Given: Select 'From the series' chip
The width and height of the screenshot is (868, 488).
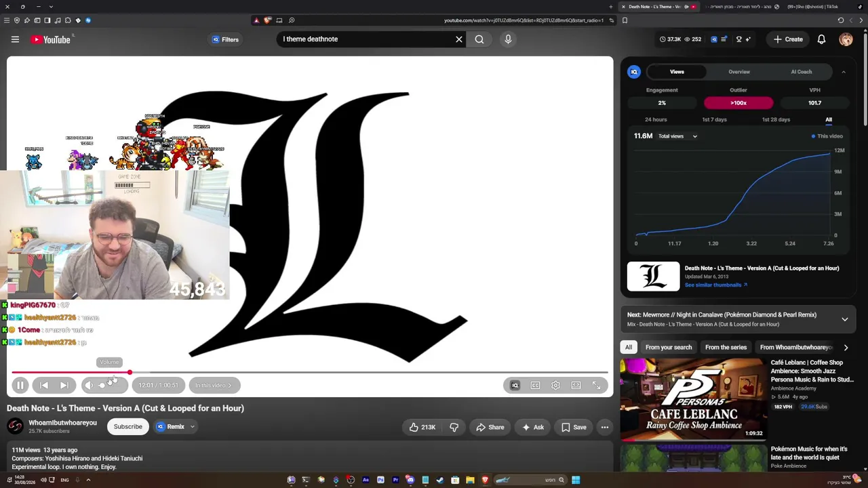Looking at the screenshot, I should (726, 347).
